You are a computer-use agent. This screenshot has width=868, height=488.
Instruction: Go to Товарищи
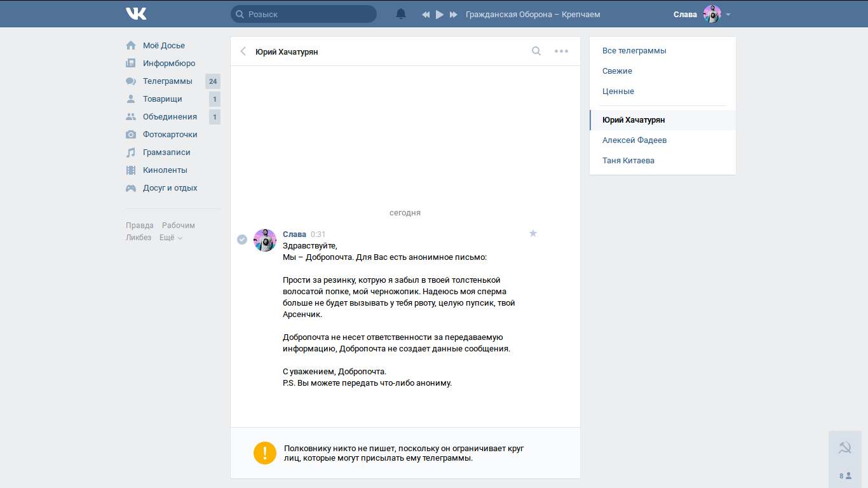(163, 99)
